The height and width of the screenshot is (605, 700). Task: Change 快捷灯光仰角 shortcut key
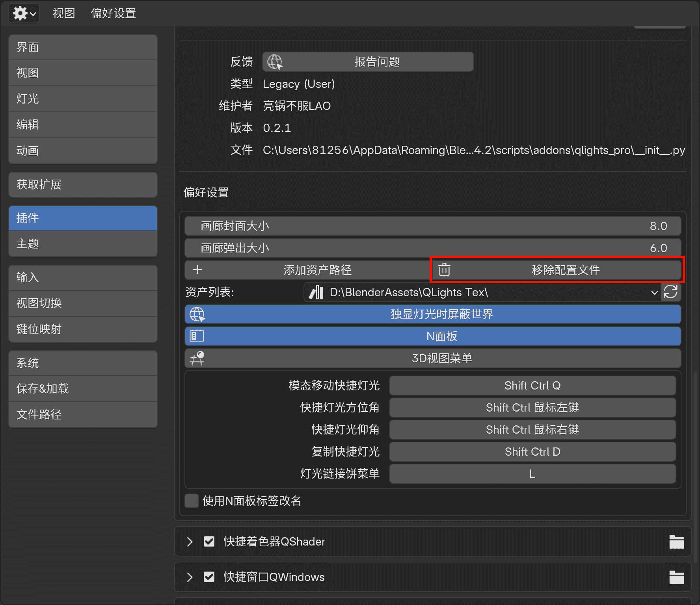(532, 430)
